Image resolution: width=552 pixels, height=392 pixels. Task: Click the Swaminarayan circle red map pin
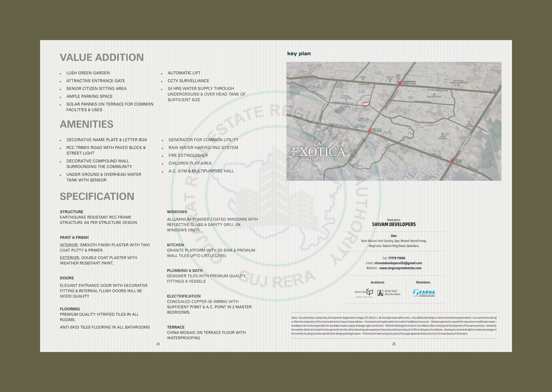click(x=400, y=83)
